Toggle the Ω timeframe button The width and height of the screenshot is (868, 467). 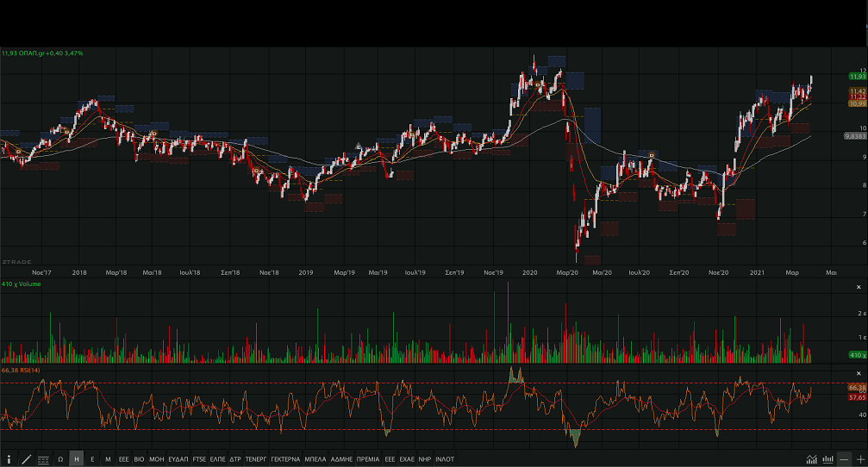[60, 459]
